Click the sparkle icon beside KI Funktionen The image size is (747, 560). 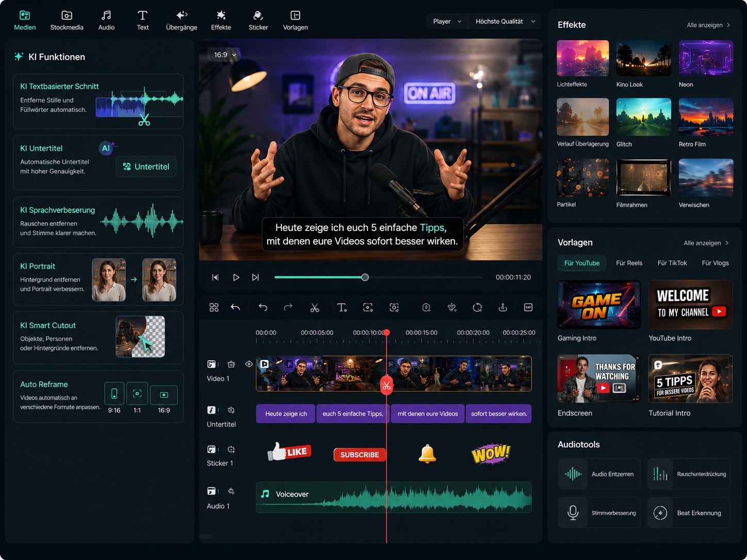point(19,56)
